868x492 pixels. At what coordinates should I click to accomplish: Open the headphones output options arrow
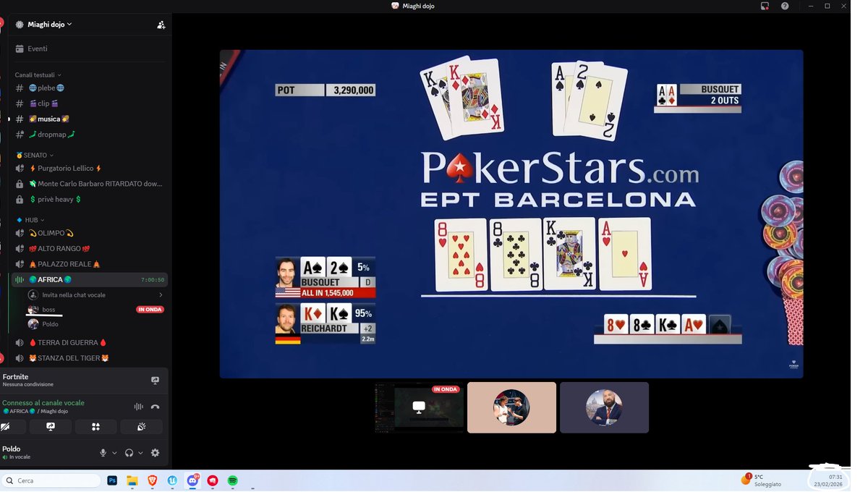140,453
